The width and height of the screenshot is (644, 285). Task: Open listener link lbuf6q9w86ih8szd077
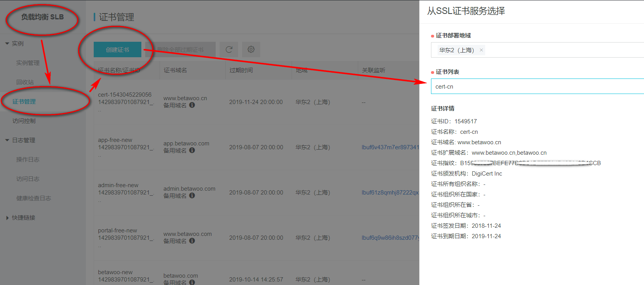coord(390,237)
